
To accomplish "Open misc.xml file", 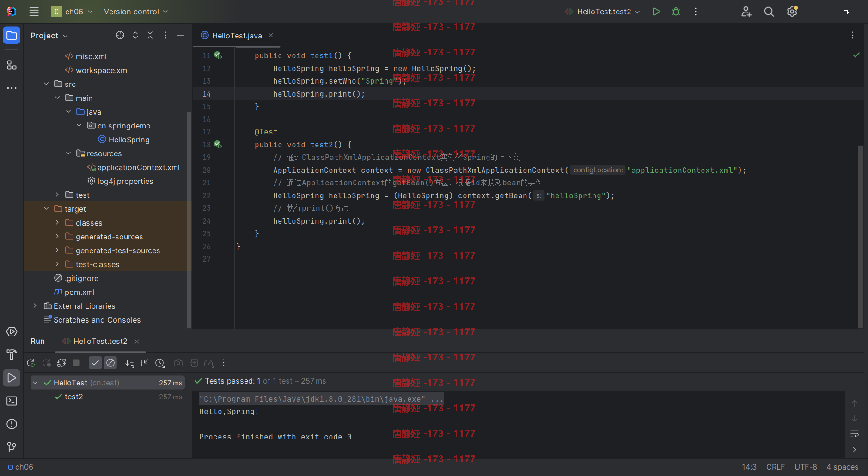I will (x=86, y=56).
